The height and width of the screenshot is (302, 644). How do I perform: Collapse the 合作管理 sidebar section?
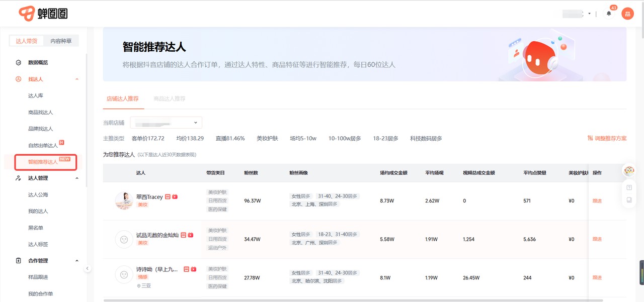[77, 260]
